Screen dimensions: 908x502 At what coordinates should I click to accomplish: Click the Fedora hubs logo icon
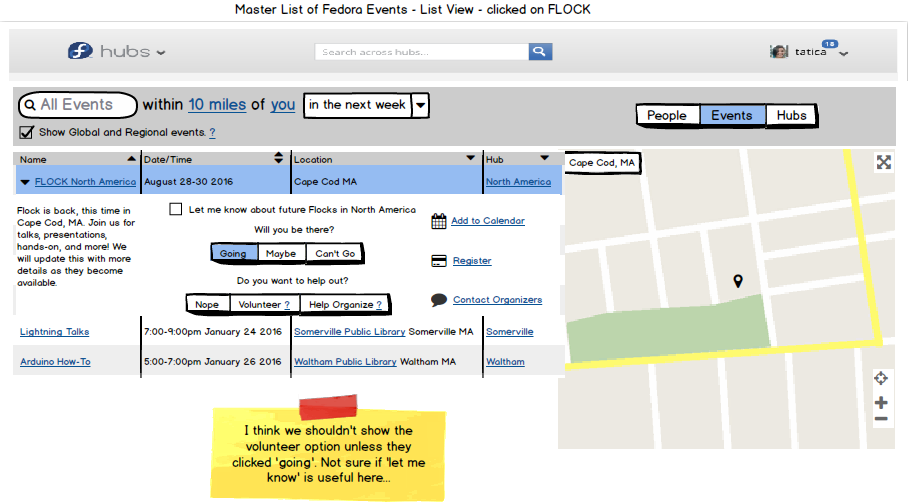tap(80, 51)
